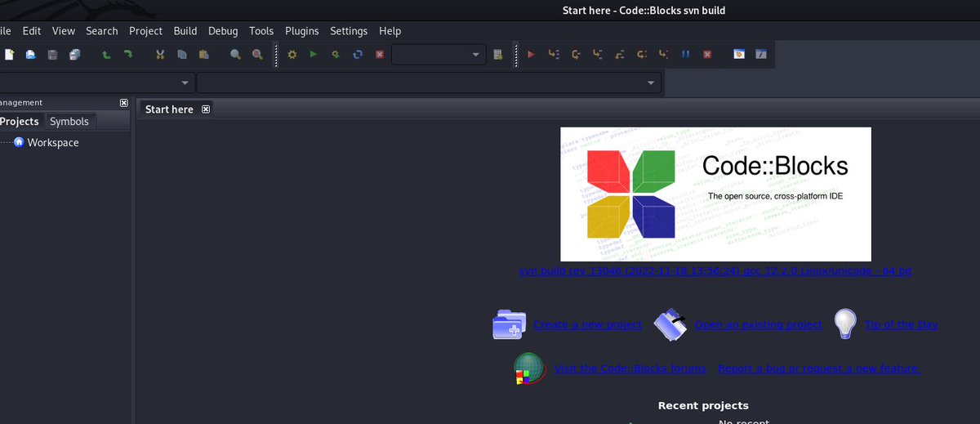The image size is (980, 424).
Task: Click the Run to cursor debug icon
Action: point(554,55)
